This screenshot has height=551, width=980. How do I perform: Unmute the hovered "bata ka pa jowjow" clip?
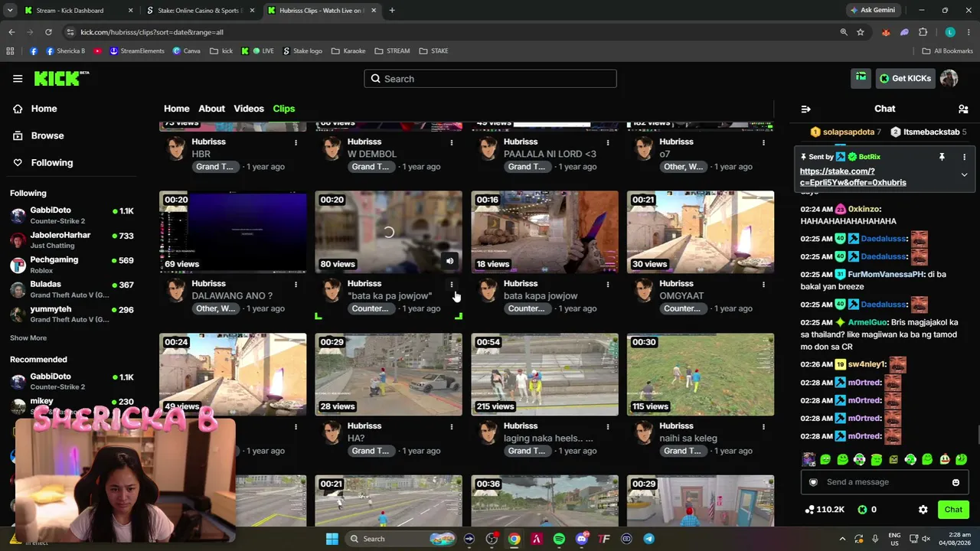pyautogui.click(x=449, y=262)
